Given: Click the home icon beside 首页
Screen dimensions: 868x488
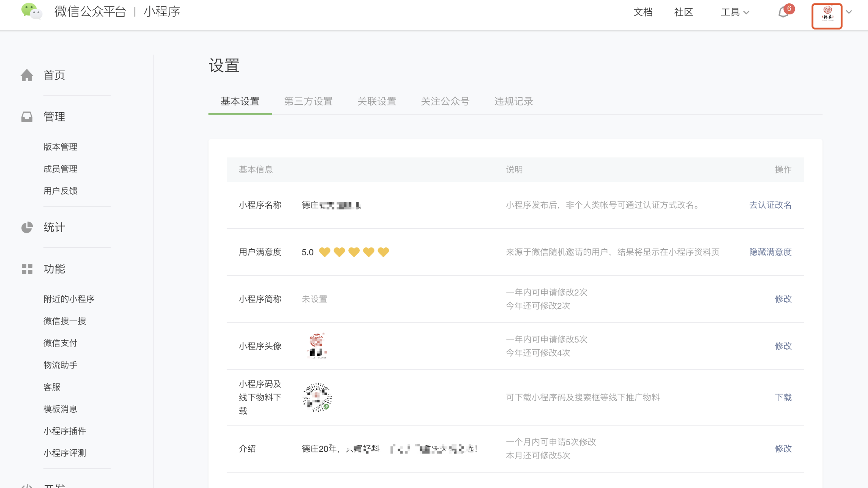Looking at the screenshot, I should pos(27,75).
